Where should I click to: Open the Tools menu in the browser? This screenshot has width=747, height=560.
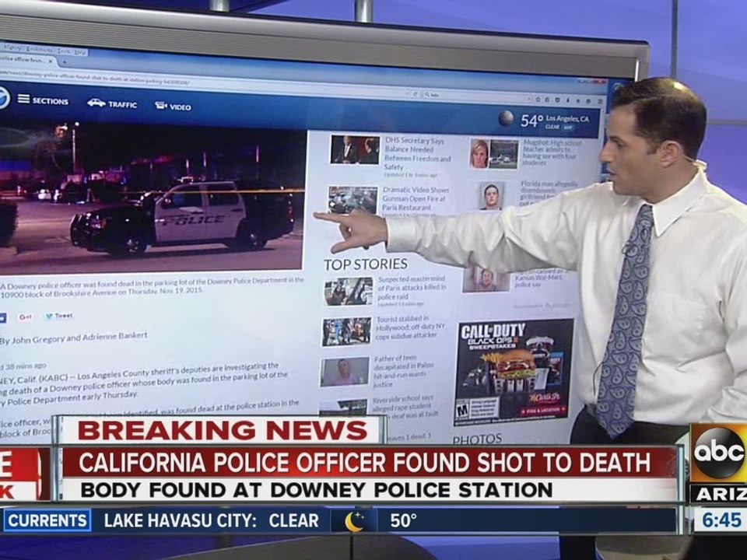click(x=63, y=51)
